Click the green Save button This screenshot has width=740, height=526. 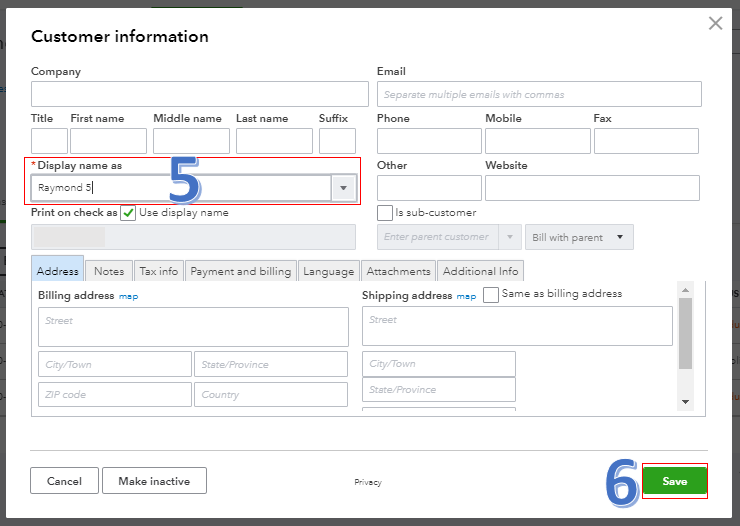click(x=674, y=481)
